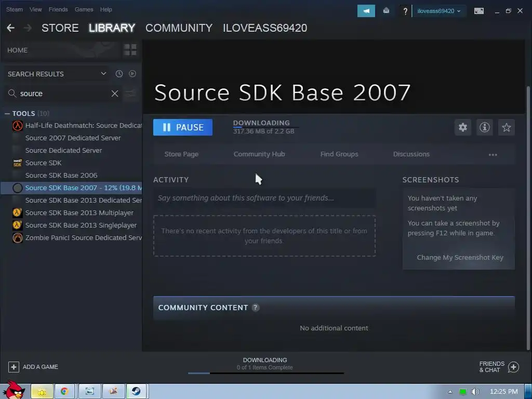Click Community Content help question mark
Image resolution: width=532 pixels, height=399 pixels.
click(255, 308)
